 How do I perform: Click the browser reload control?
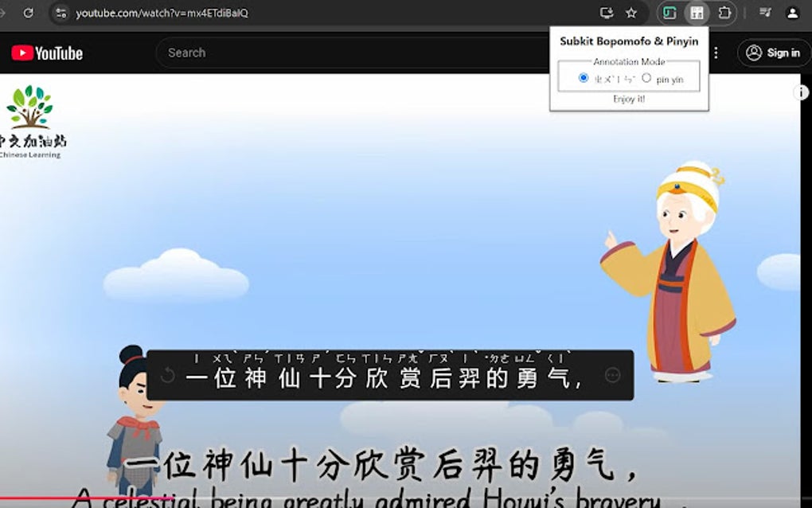coord(29,13)
